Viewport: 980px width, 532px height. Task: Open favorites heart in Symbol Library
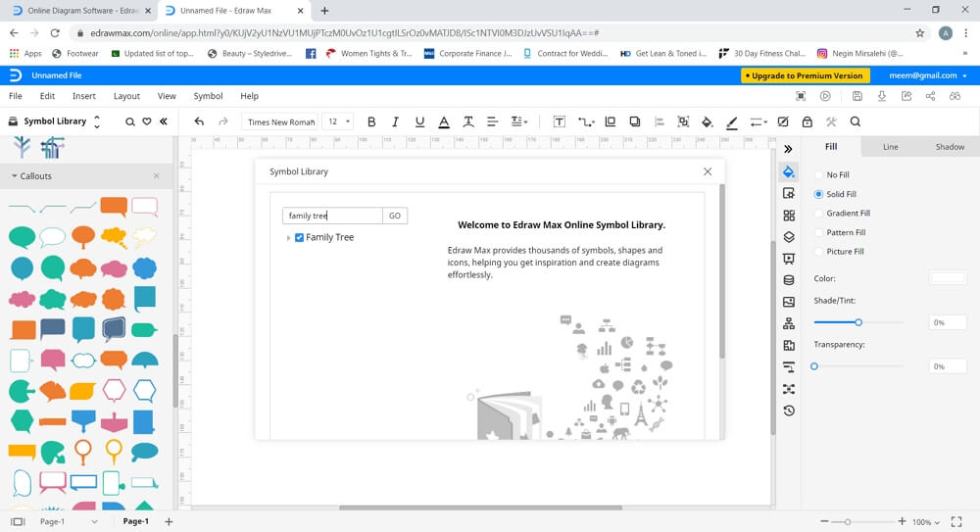click(x=147, y=121)
